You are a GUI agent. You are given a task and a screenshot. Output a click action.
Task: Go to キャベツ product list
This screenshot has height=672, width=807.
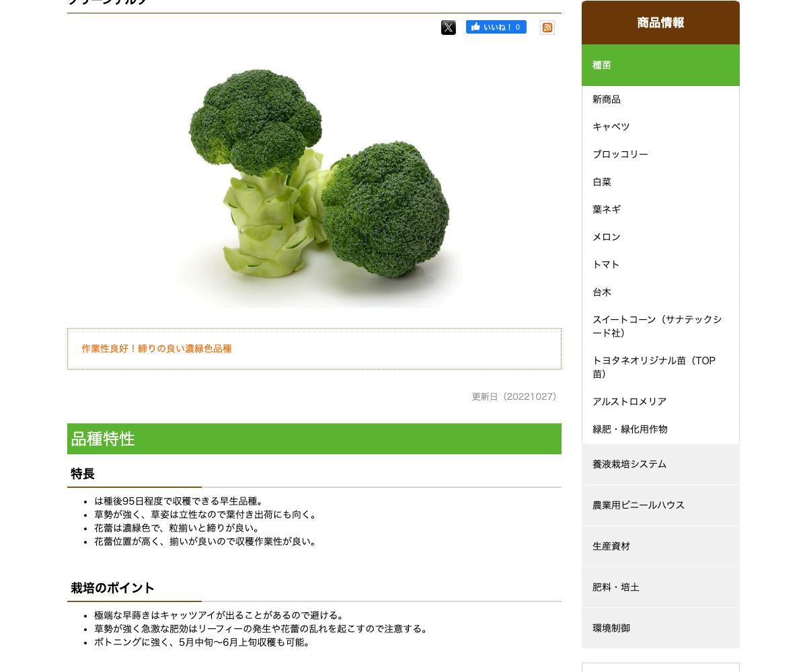point(660,127)
